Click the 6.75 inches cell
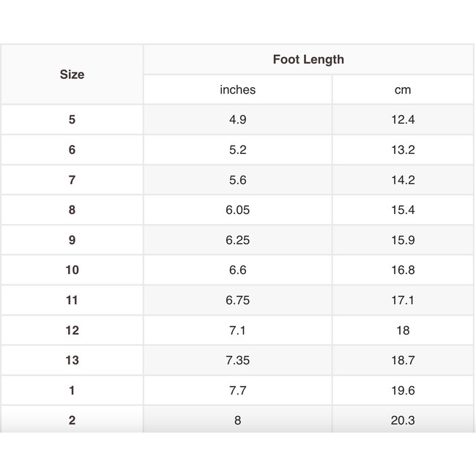 tap(237, 300)
